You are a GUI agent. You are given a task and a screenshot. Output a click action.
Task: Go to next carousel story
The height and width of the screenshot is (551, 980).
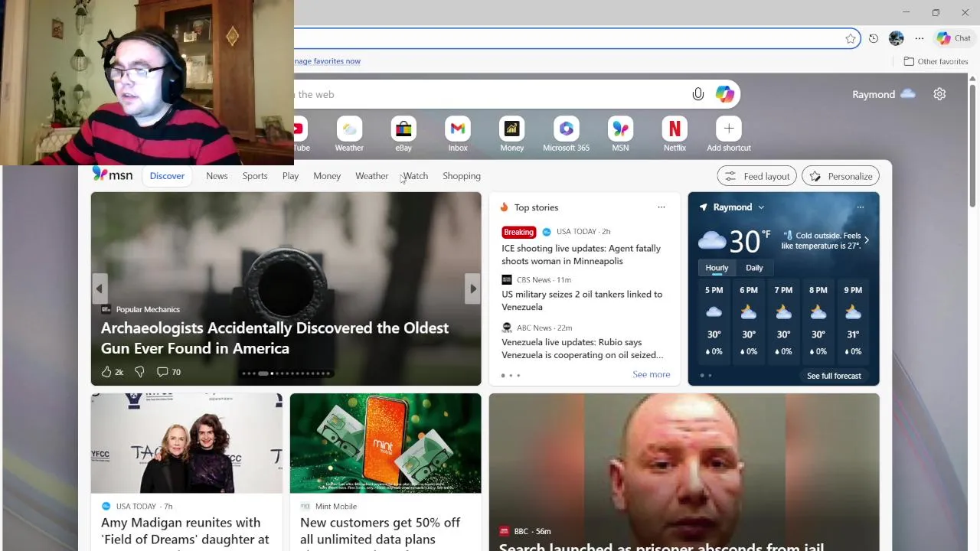(x=473, y=289)
